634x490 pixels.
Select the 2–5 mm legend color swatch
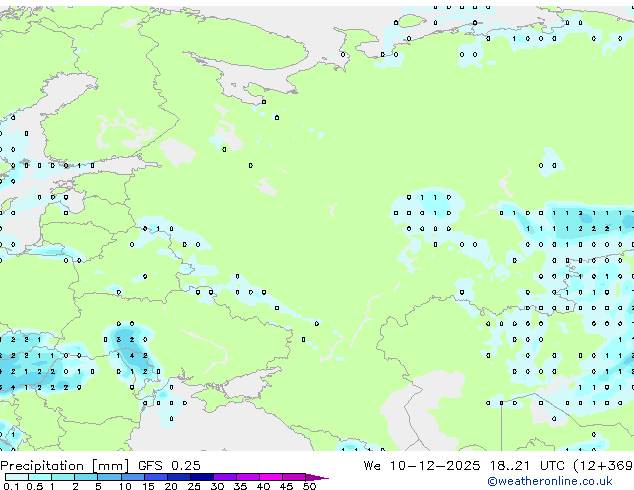[x=86, y=477]
